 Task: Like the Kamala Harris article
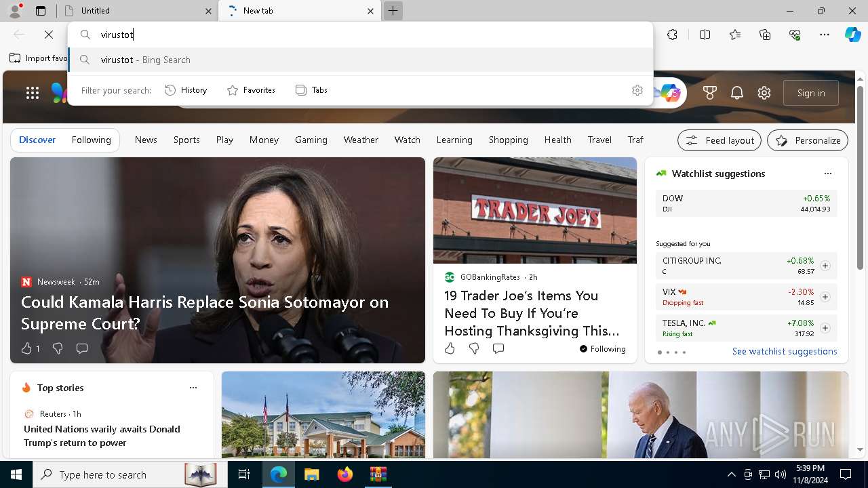click(x=26, y=348)
